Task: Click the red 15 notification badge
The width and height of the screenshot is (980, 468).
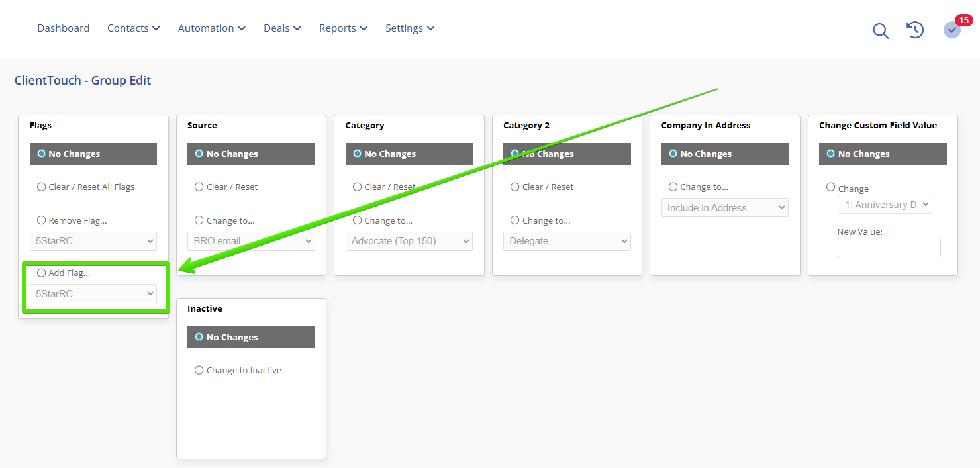Action: click(x=963, y=20)
